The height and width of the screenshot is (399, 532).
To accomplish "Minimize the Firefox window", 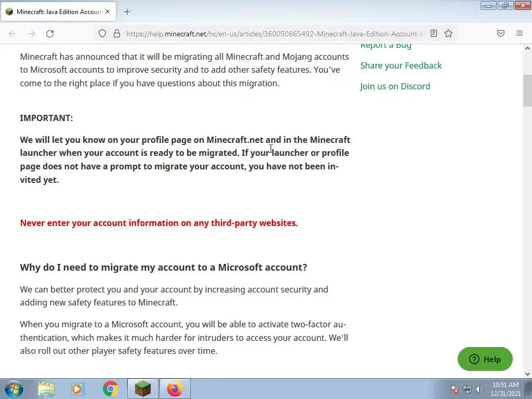I will point(488,6).
